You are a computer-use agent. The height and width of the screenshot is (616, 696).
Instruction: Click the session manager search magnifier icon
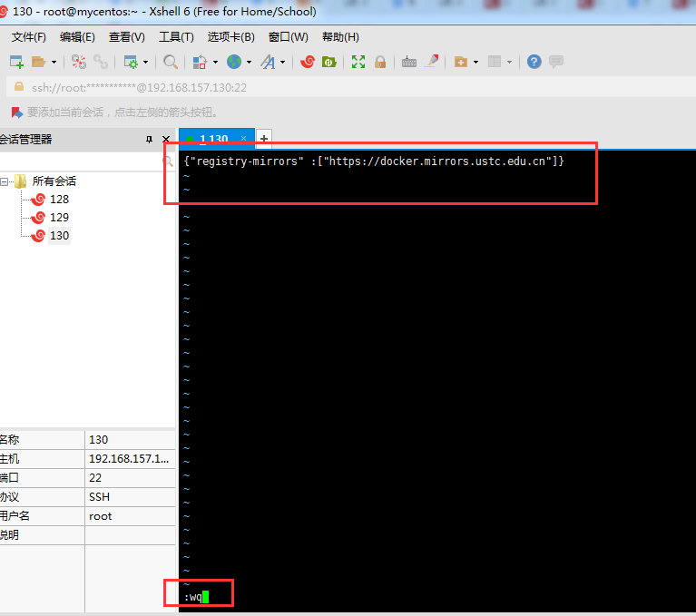(168, 161)
